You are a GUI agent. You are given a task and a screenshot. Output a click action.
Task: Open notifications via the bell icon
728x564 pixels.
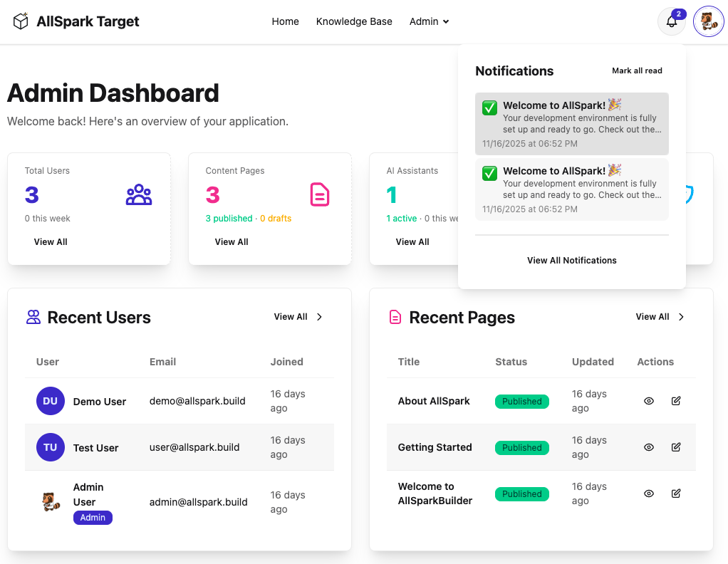(x=671, y=21)
